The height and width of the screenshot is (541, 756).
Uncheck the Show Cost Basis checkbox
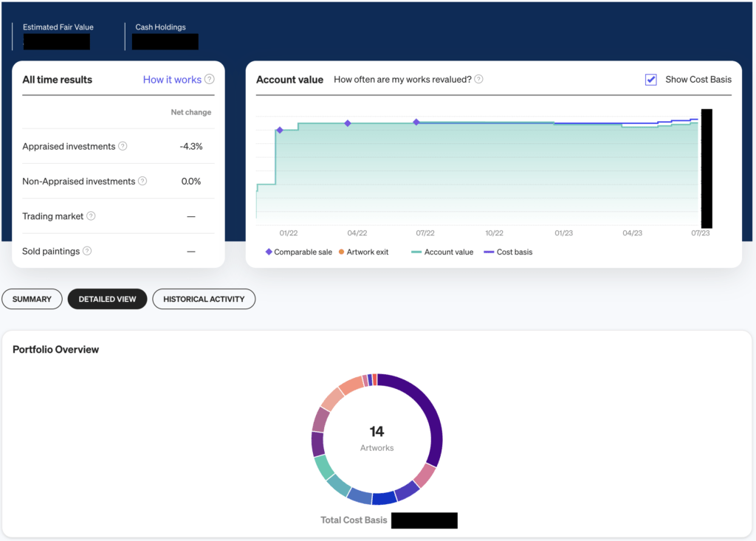[x=650, y=80]
